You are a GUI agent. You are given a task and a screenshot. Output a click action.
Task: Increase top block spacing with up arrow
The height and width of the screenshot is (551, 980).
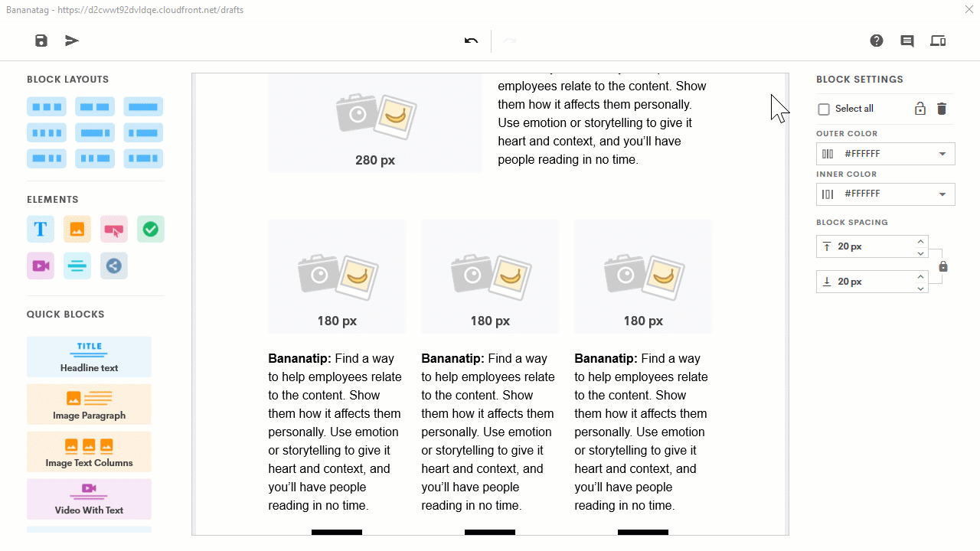920,241
